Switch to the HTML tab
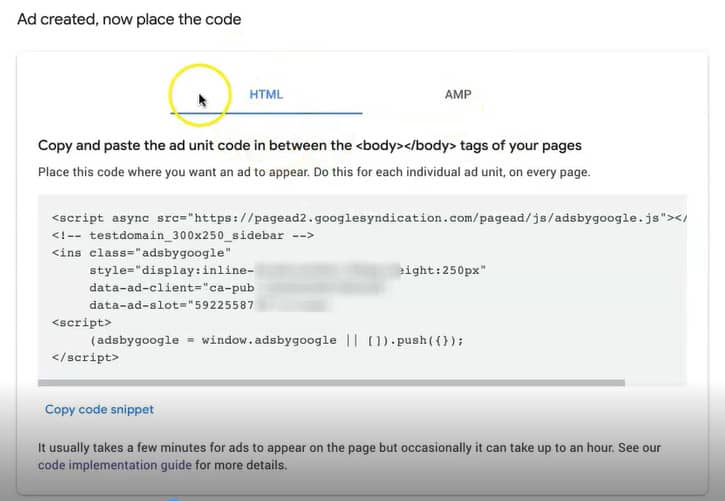 (266, 94)
